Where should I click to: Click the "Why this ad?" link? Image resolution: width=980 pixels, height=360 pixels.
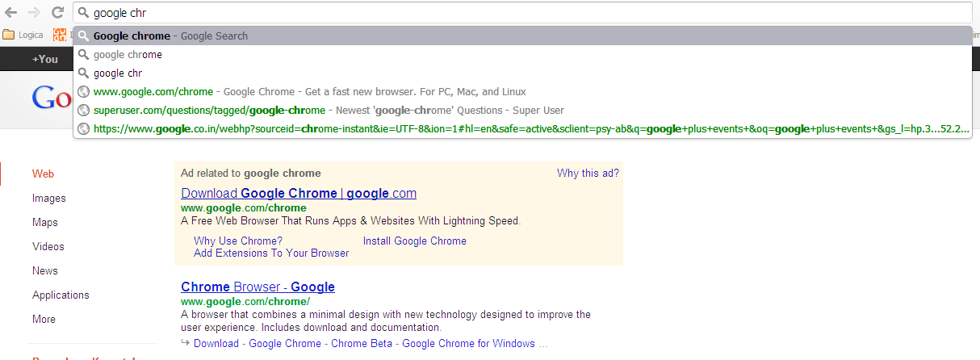[x=588, y=174]
